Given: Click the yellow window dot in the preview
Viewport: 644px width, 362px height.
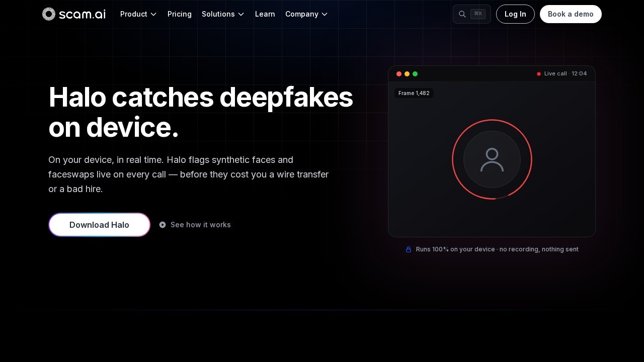Looking at the screenshot, I should coord(407,74).
